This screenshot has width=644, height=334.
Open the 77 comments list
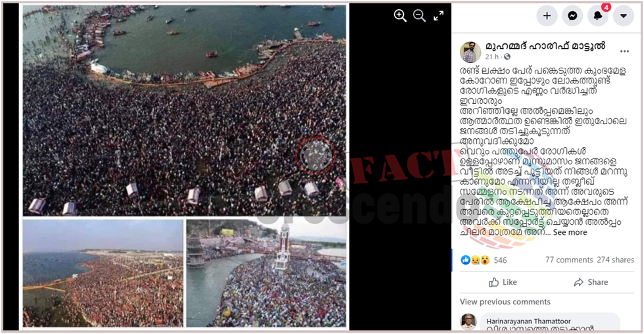(x=569, y=260)
